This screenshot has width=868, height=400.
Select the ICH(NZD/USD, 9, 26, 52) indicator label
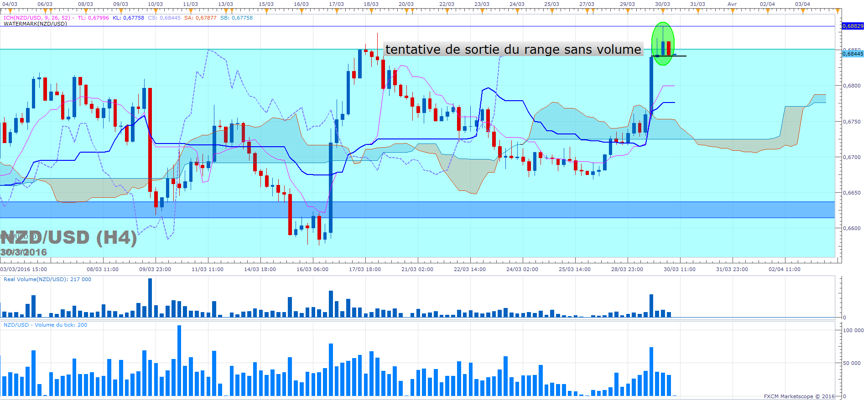click(37, 18)
